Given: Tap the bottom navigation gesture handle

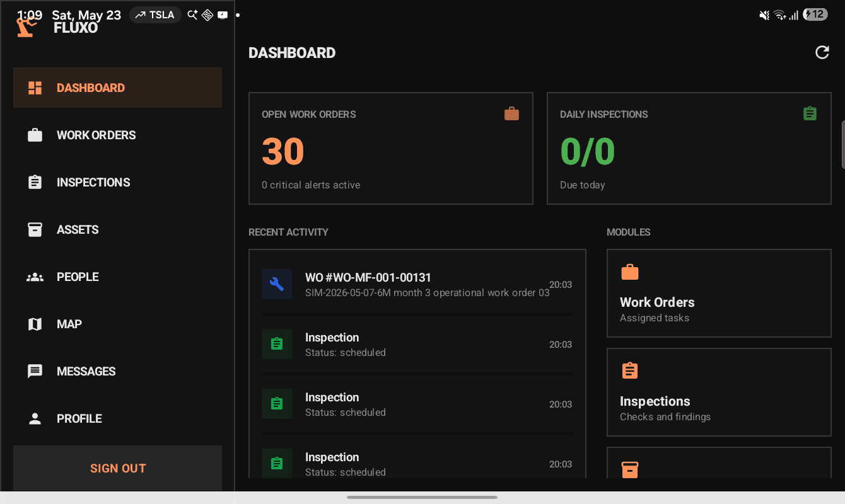Looking at the screenshot, I should pyautogui.click(x=422, y=497).
